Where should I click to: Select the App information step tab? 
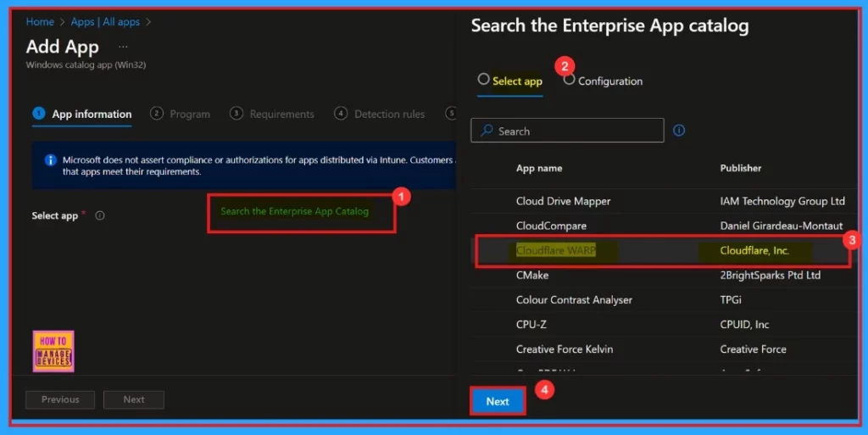point(82,114)
